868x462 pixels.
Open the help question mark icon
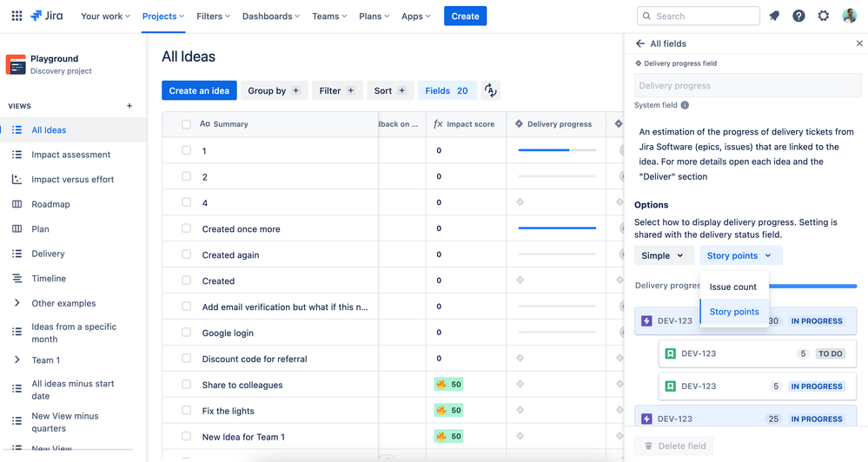coord(798,16)
